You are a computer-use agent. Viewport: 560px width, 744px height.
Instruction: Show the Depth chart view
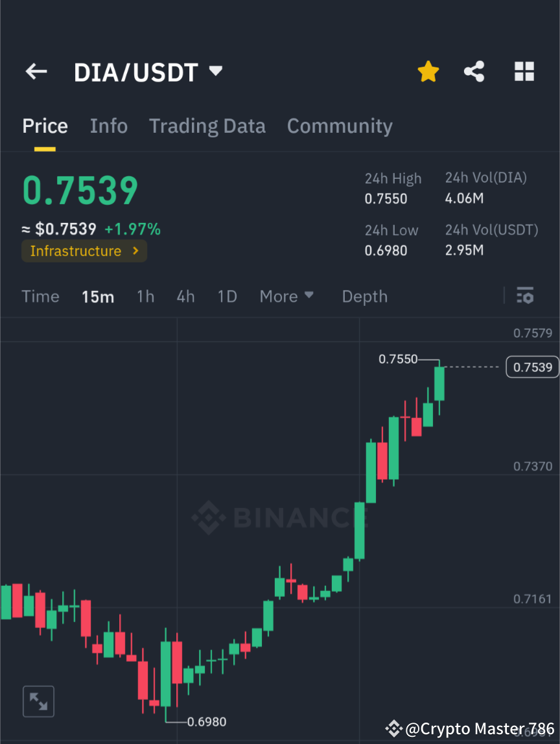click(x=364, y=296)
